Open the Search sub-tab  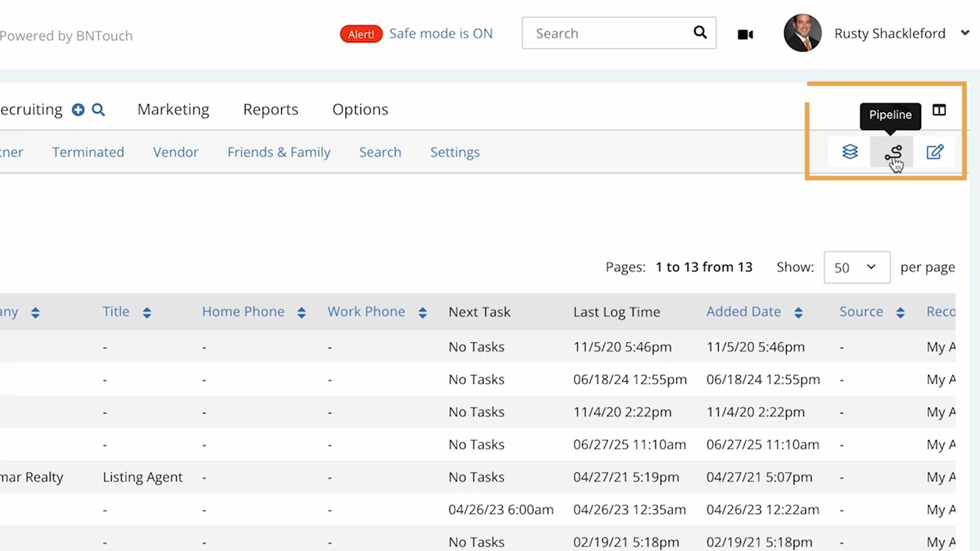(x=380, y=152)
